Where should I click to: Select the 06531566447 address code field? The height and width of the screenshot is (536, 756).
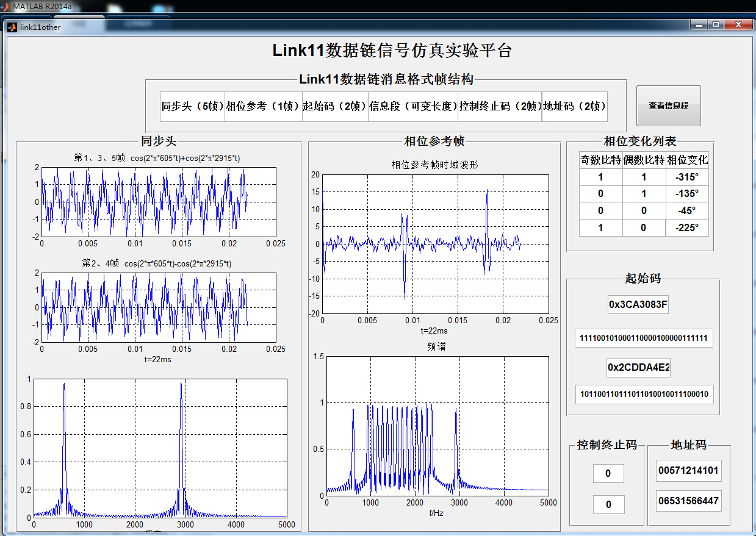point(688,501)
